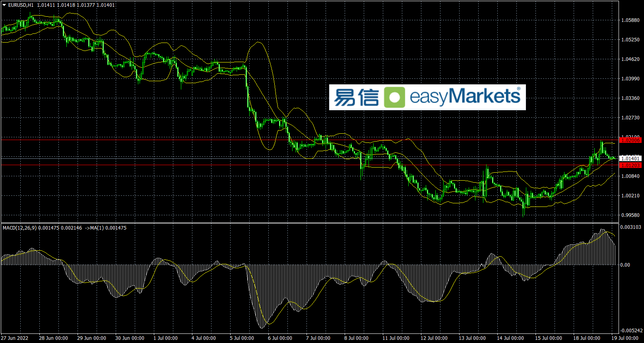This screenshot has width=644, height=343.
Task: Click the MACD zero level label 0.00
Action: 625,265
